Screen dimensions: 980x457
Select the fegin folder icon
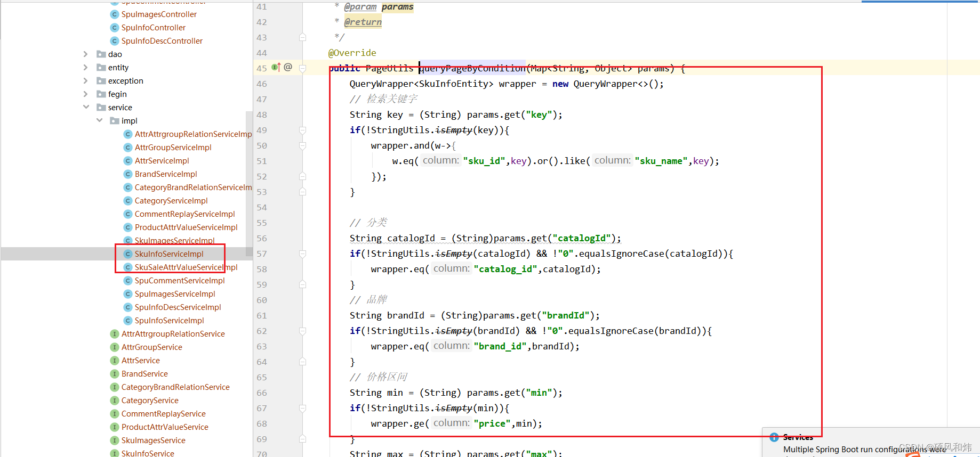coord(101,94)
